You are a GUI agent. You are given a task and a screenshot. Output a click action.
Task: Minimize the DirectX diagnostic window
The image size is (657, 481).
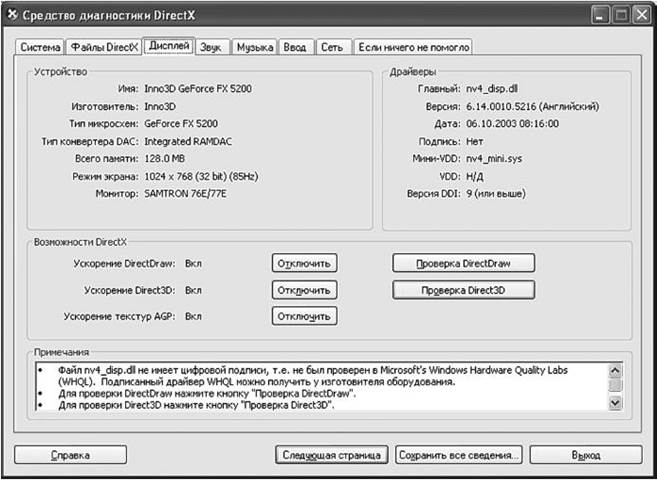pyautogui.click(x=600, y=16)
